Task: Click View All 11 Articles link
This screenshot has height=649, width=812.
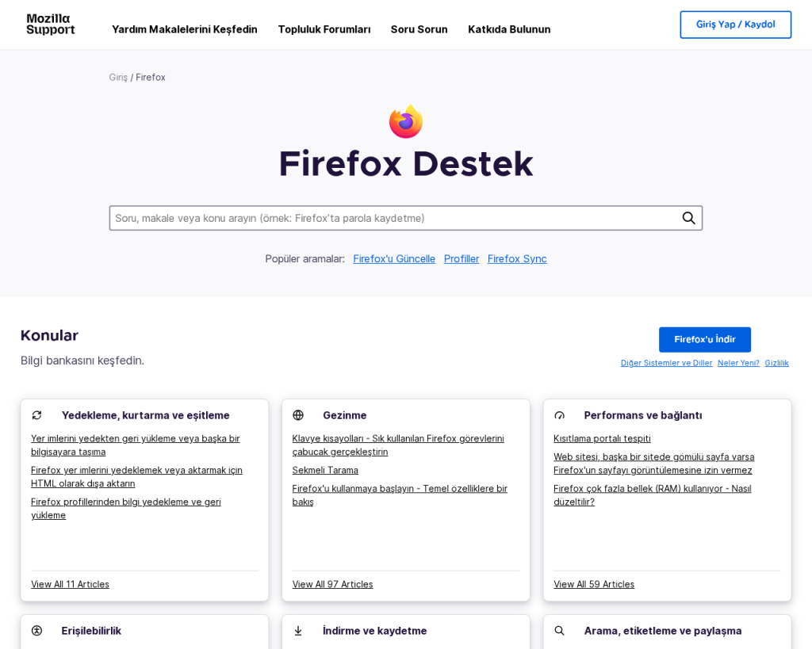Action: [70, 584]
